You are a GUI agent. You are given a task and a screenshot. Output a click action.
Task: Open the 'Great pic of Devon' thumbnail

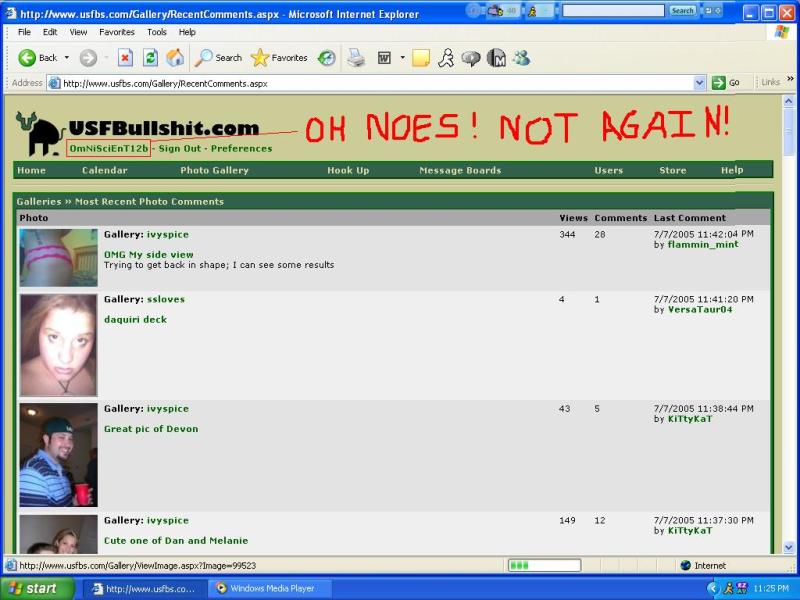click(x=58, y=455)
